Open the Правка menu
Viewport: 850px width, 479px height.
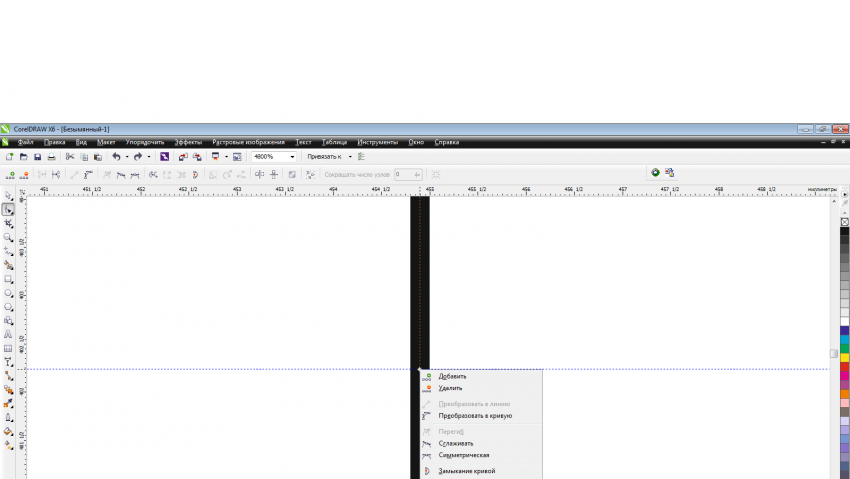[55, 142]
